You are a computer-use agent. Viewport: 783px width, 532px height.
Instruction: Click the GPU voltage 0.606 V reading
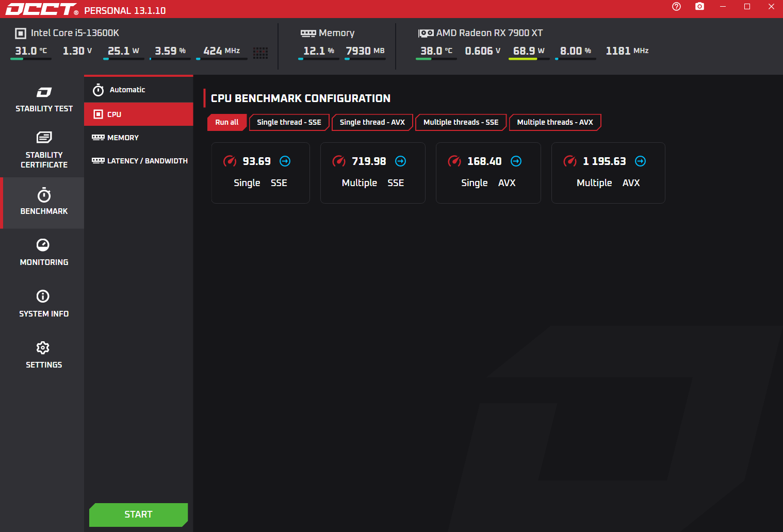[483, 51]
